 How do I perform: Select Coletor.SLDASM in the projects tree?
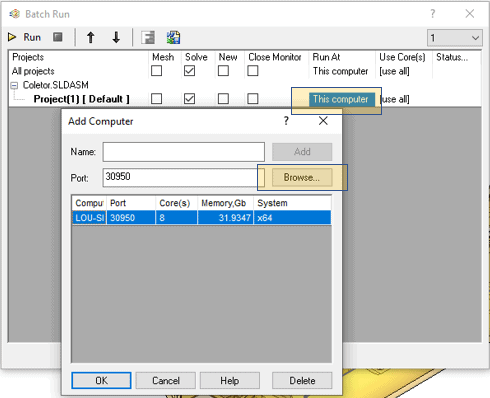pos(56,85)
